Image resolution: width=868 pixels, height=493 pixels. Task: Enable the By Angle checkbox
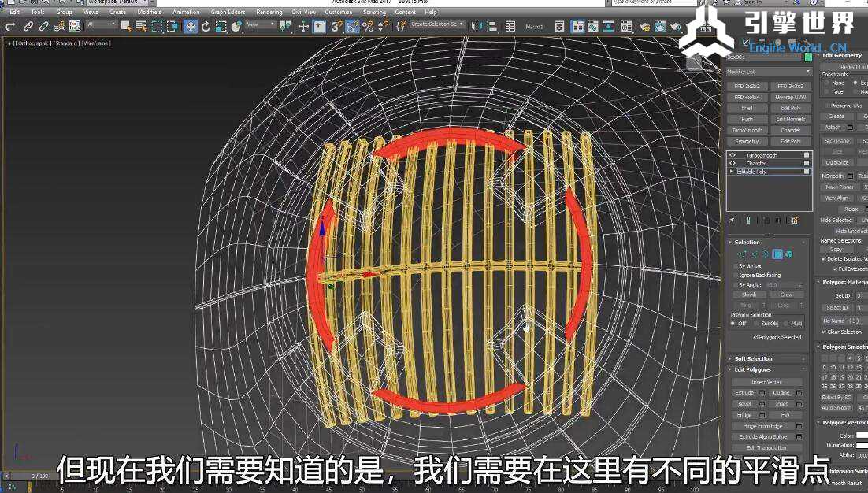[735, 284]
